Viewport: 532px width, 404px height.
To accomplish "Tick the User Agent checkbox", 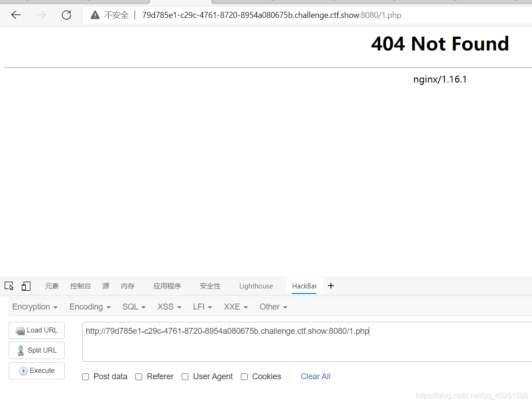I will coord(185,376).
